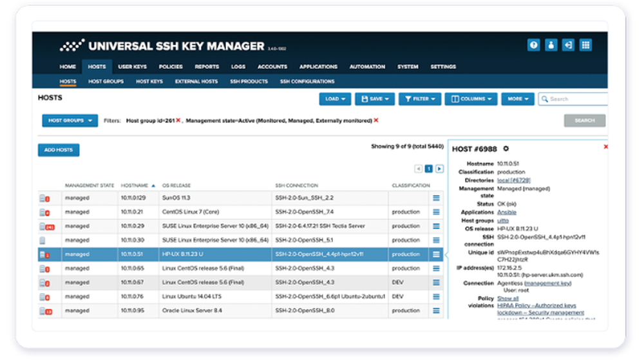The width and height of the screenshot is (644, 360).
Task: Sort by the OS RELEASE column header
Action: (x=176, y=185)
